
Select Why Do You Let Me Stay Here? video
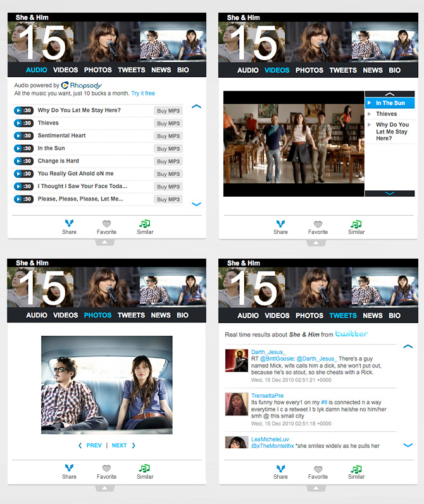[x=390, y=132]
